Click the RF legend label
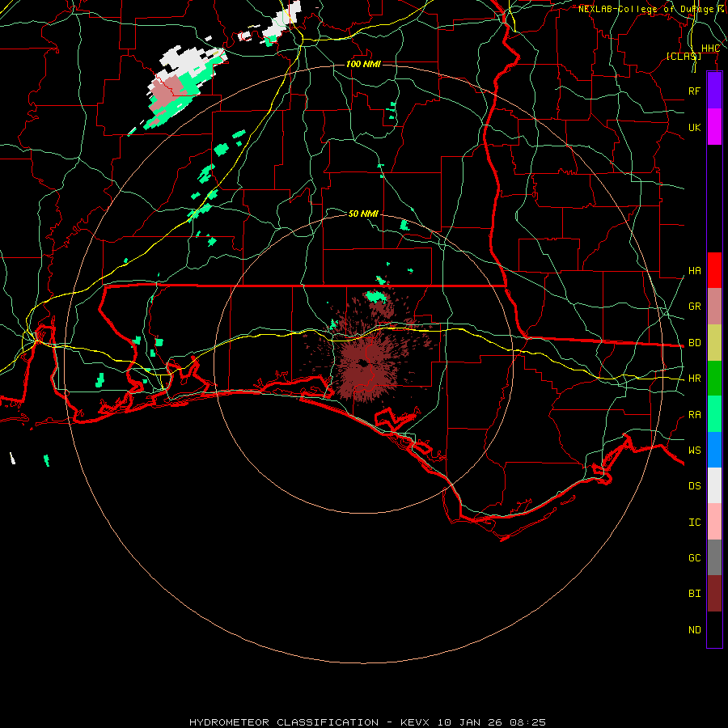This screenshot has height=728, width=728. point(694,91)
